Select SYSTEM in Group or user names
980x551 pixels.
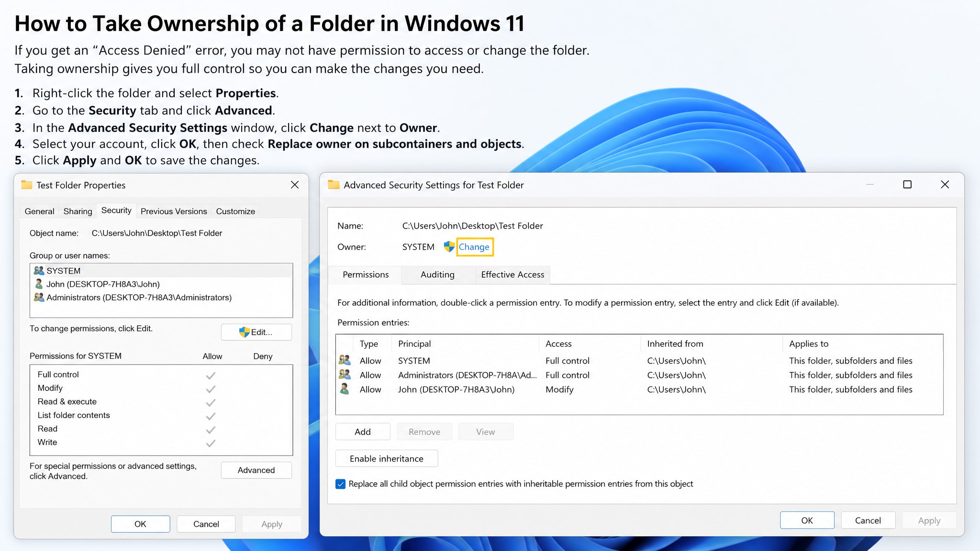pyautogui.click(x=161, y=271)
